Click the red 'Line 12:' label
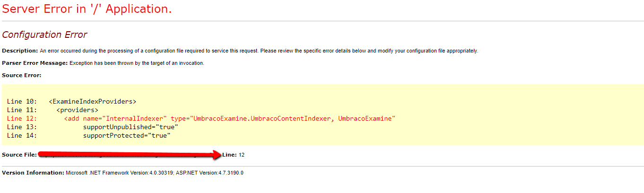The height and width of the screenshot is (193, 644). pyautogui.click(x=22, y=119)
